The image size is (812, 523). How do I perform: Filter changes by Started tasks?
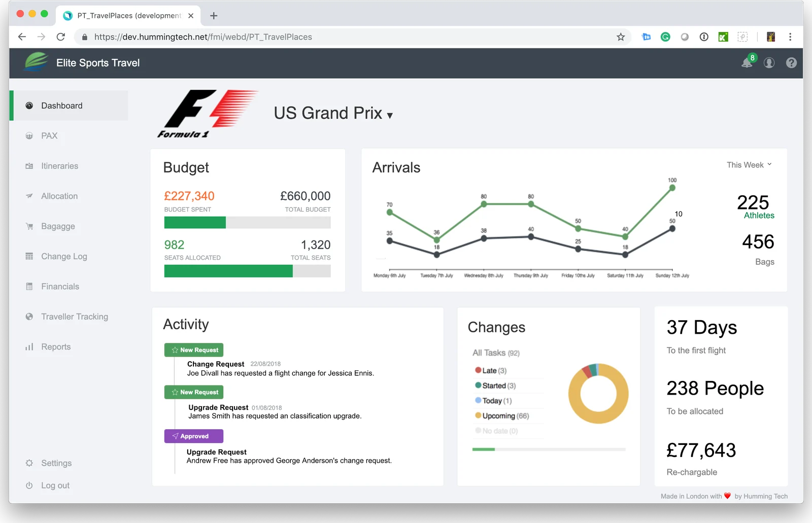(x=495, y=386)
